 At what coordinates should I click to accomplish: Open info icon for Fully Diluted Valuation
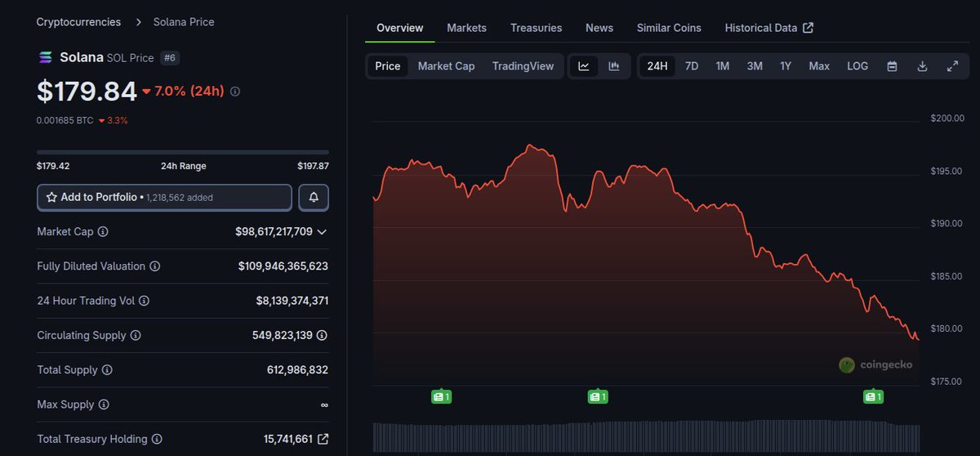154,266
